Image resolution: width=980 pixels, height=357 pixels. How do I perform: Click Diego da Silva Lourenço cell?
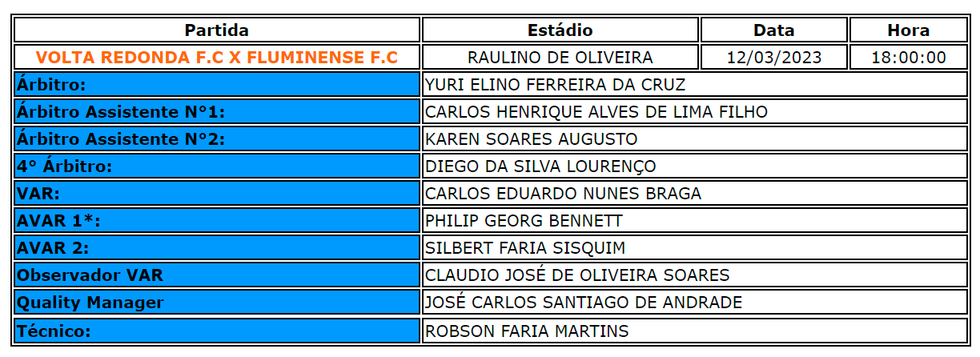(540, 166)
